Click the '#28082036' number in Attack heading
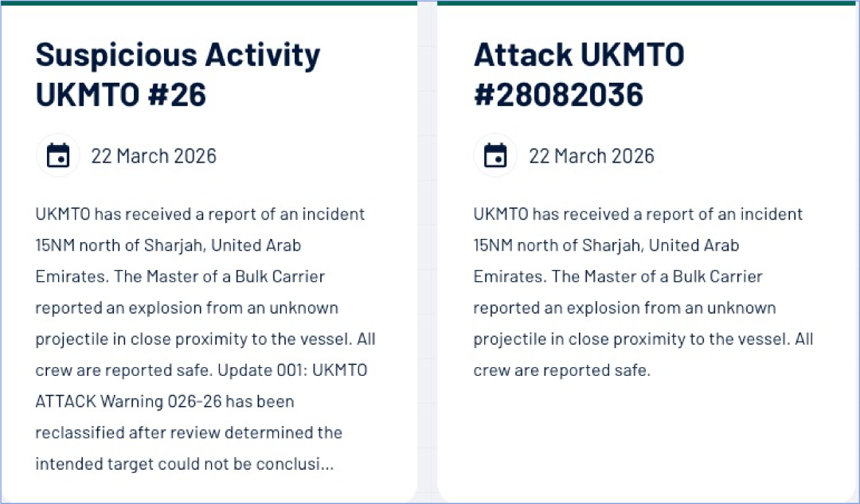The width and height of the screenshot is (860, 504). click(558, 95)
